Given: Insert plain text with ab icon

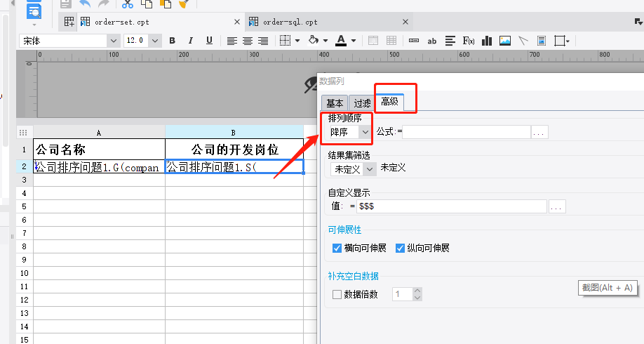Looking at the screenshot, I should (x=431, y=41).
